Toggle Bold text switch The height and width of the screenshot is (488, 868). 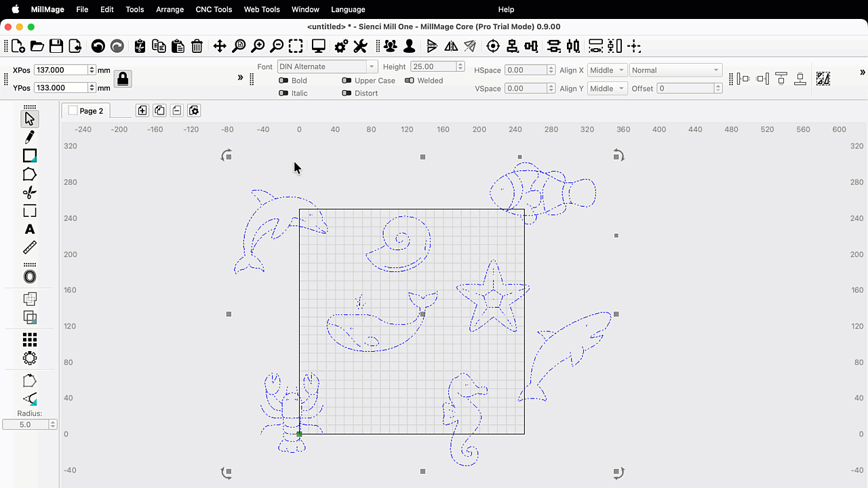(283, 81)
